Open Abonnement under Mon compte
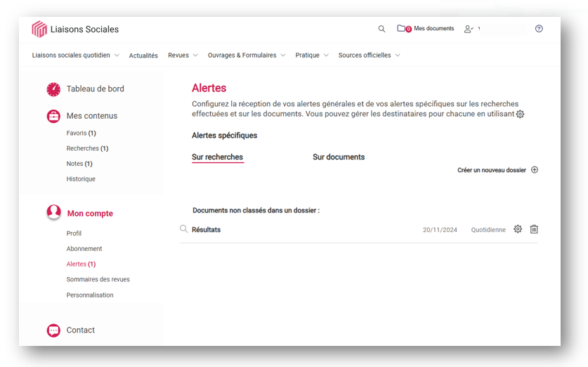This screenshot has width=588, height=367. coord(84,249)
